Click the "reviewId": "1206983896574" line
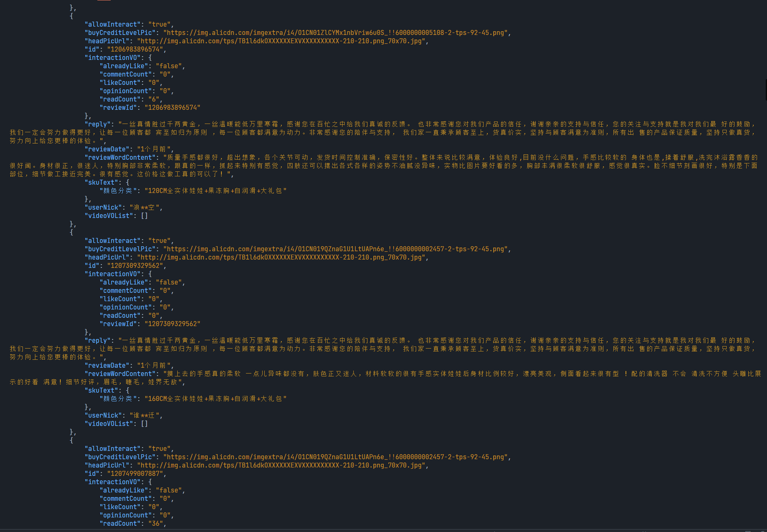This screenshot has width=767, height=532. pos(150,107)
